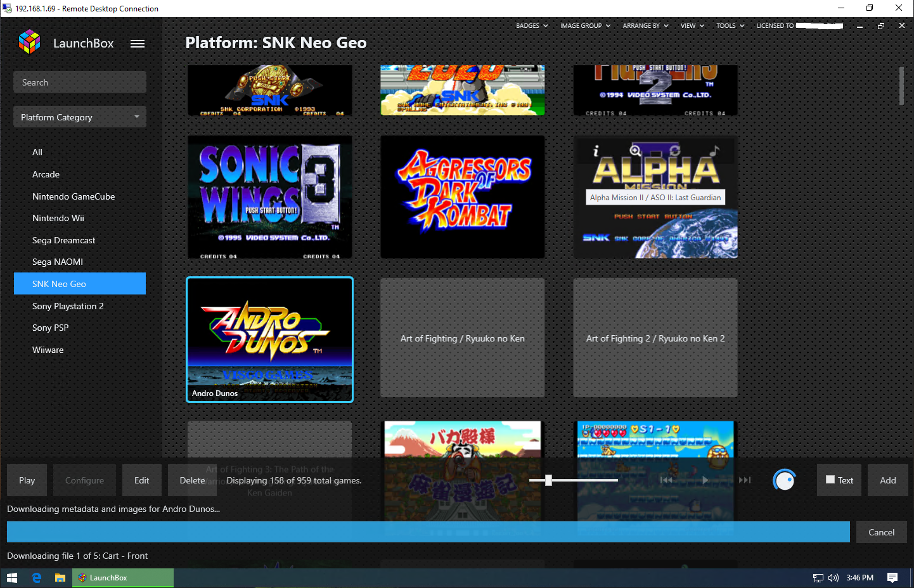Select the Arcade platform
914x588 pixels.
point(80,174)
